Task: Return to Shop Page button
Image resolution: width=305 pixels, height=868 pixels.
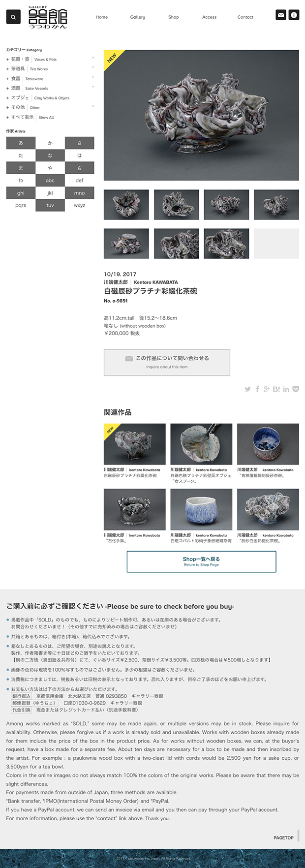Action: pos(201,561)
